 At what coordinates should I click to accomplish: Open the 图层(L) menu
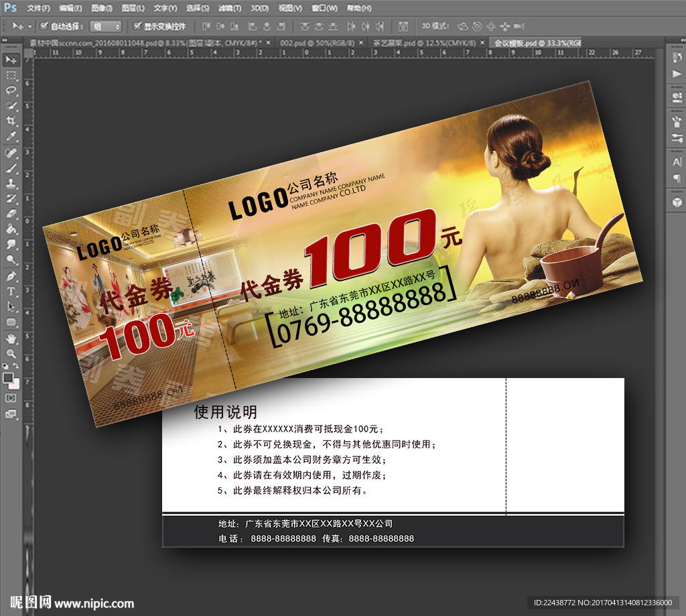pos(132,8)
